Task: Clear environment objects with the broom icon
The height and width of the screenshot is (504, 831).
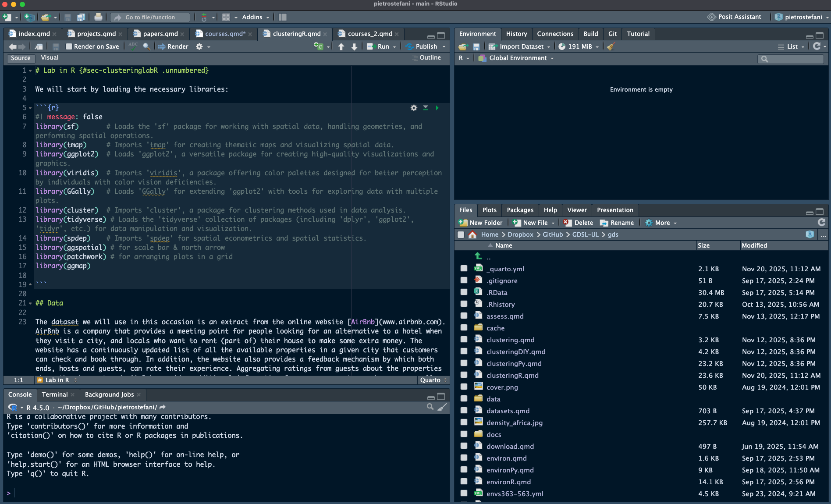Action: (611, 46)
